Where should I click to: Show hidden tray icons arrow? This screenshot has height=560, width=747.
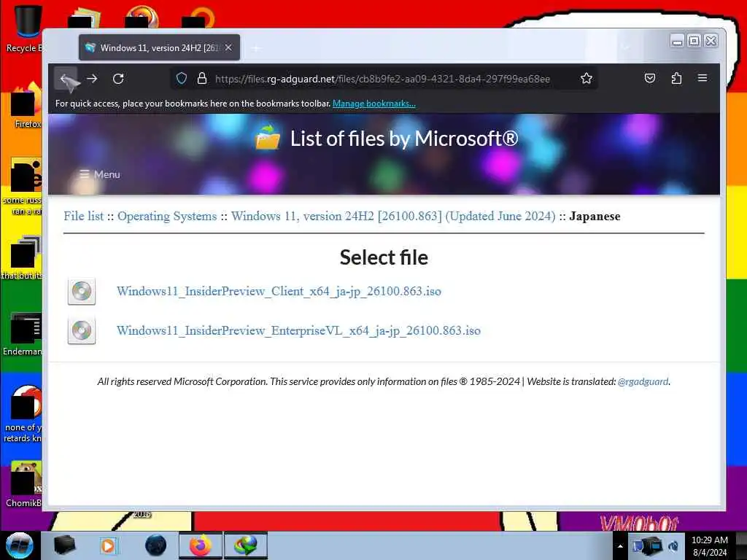click(620, 546)
